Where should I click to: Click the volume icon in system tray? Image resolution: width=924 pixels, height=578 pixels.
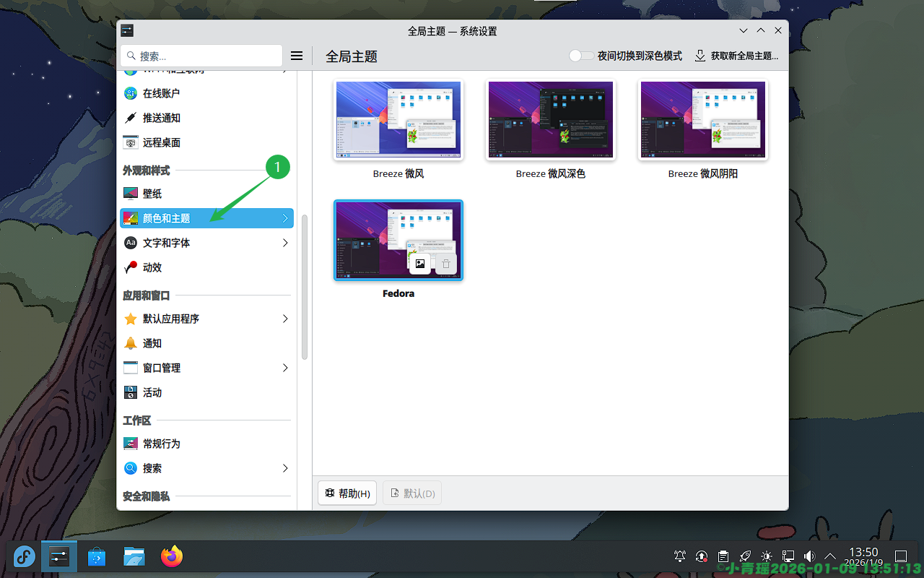(x=809, y=556)
